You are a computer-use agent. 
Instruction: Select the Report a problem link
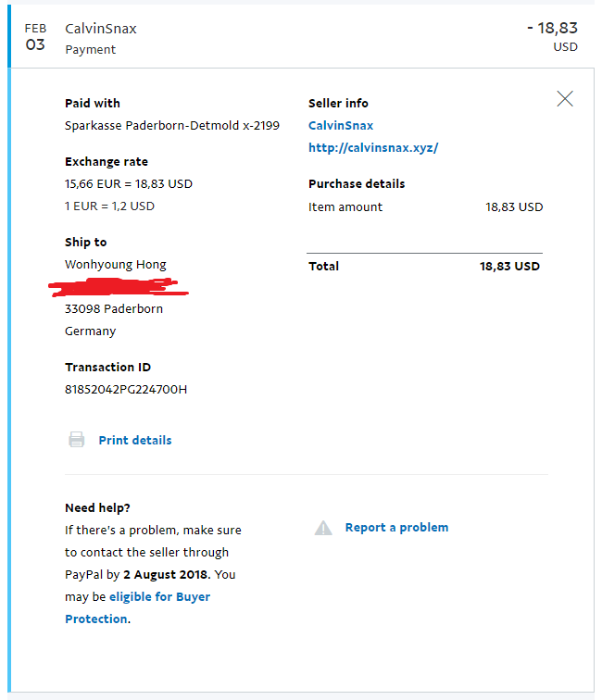click(396, 527)
